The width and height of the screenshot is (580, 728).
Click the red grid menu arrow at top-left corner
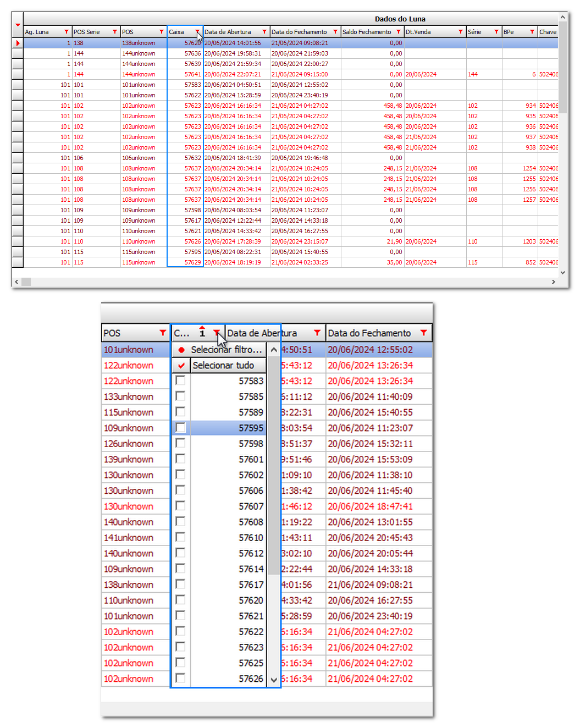(18, 25)
